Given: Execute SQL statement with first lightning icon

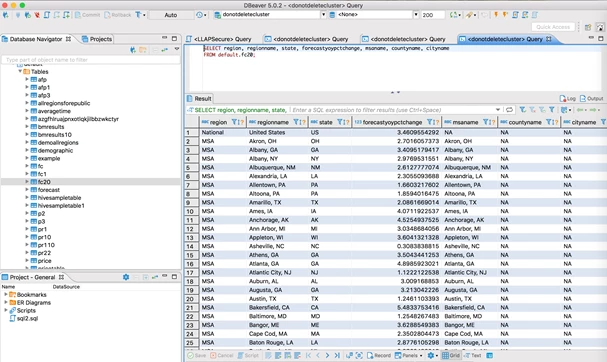Looking at the screenshot, I should (x=496, y=15).
